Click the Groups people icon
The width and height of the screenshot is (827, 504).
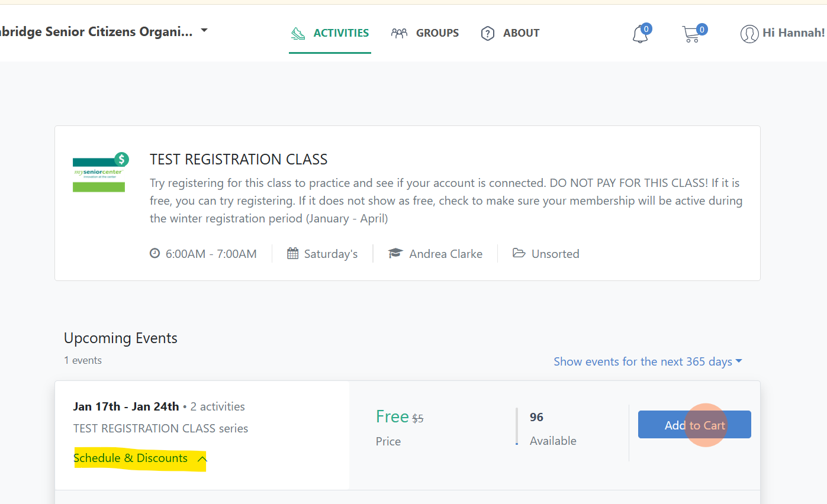399,33
